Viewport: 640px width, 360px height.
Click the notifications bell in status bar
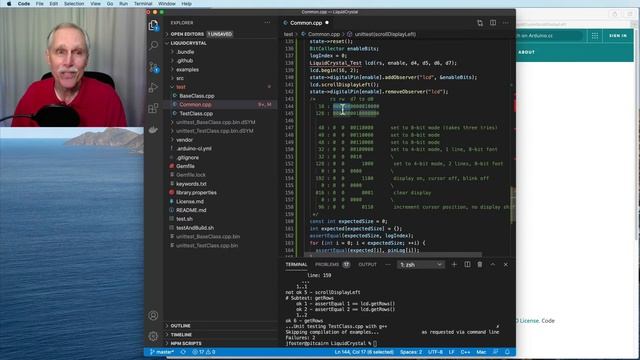tap(507, 352)
